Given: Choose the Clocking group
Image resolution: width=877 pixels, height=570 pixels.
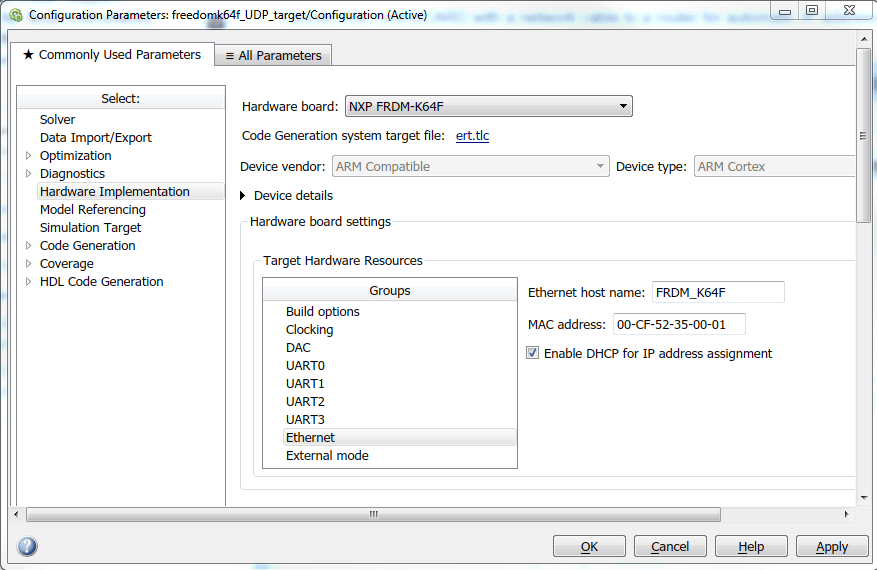Looking at the screenshot, I should (309, 329).
